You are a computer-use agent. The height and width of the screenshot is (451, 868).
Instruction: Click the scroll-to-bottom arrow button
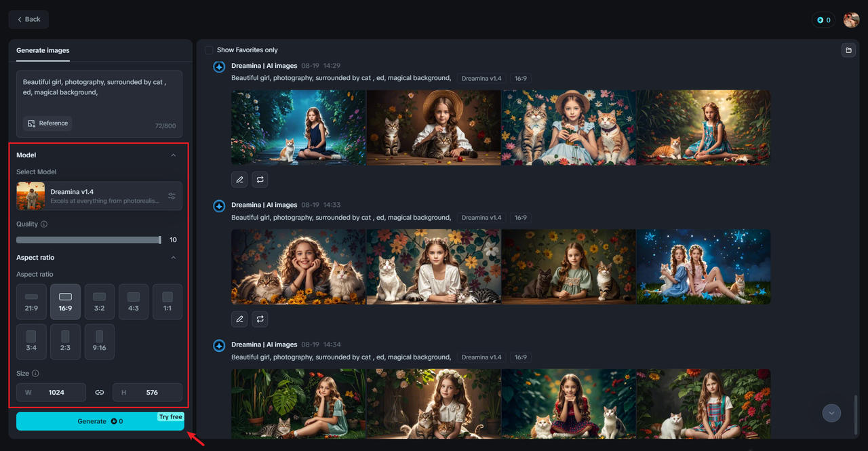(831, 412)
